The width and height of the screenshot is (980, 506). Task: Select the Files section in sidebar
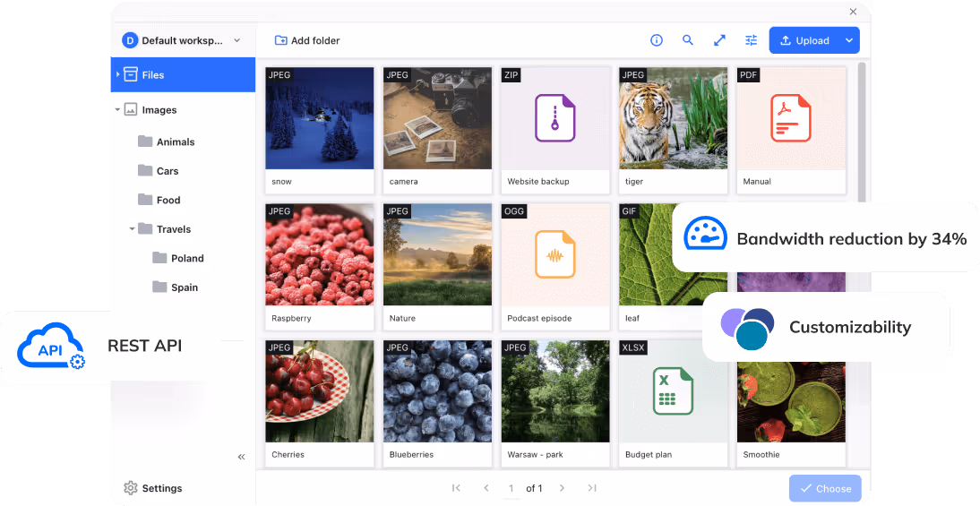pyautogui.click(x=183, y=75)
